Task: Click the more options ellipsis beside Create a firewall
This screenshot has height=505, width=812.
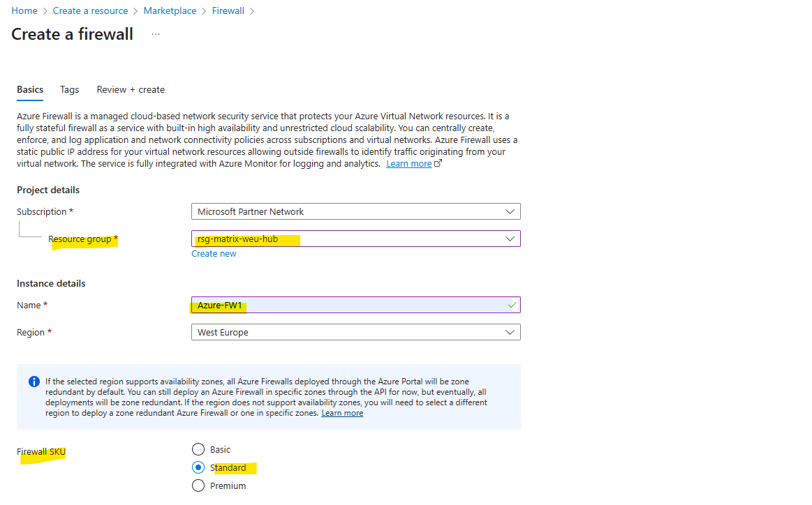Action: pos(156,34)
